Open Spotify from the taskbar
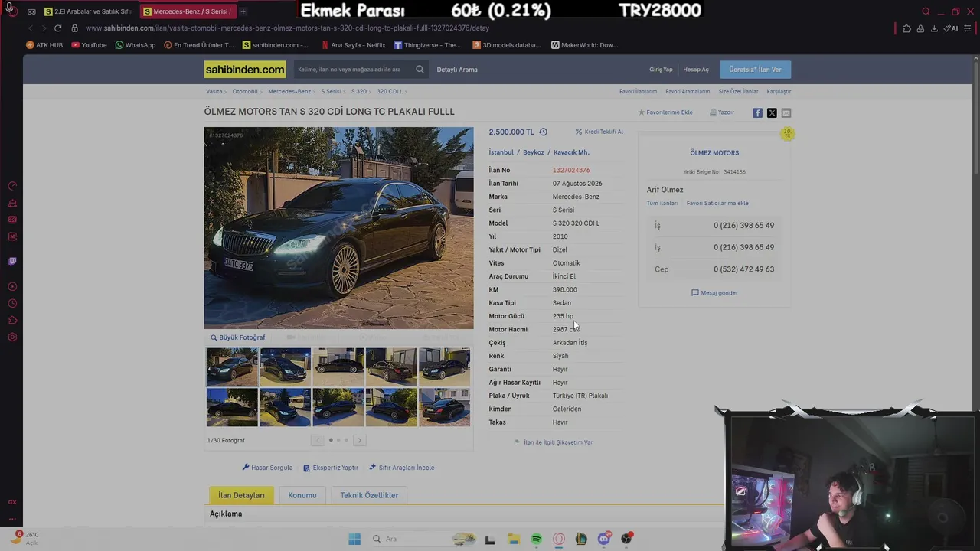980x551 pixels. 536,539
